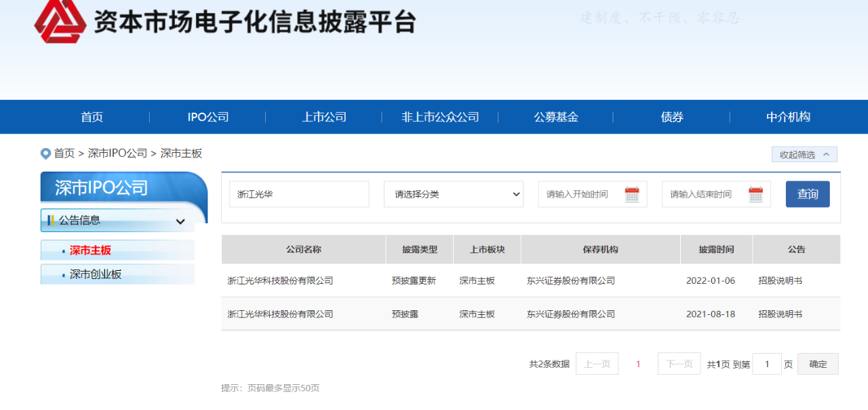Click the 保荐机构 column header
Viewport: 868px width, 410px height.
[x=600, y=249]
